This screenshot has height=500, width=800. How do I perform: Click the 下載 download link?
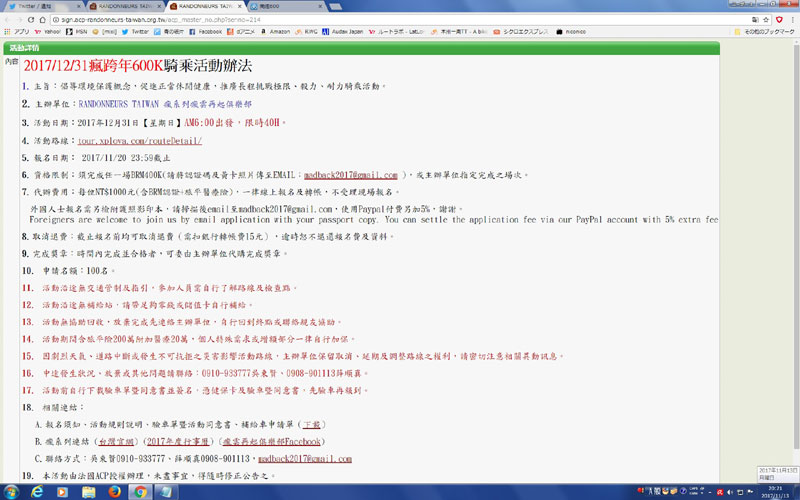(x=312, y=424)
